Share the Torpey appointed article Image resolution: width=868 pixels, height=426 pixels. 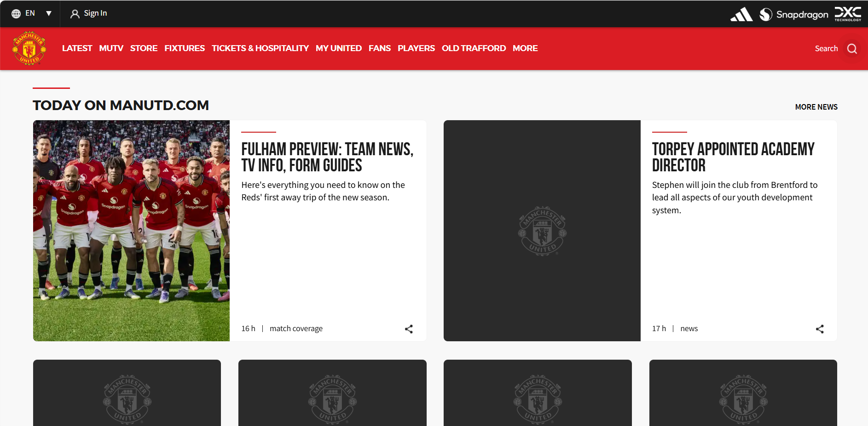click(x=820, y=329)
